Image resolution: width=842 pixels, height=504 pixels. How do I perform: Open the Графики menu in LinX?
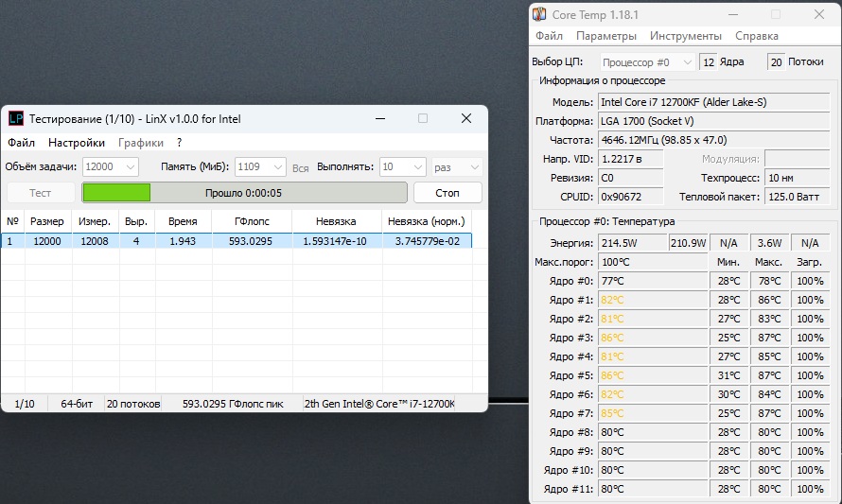click(141, 143)
